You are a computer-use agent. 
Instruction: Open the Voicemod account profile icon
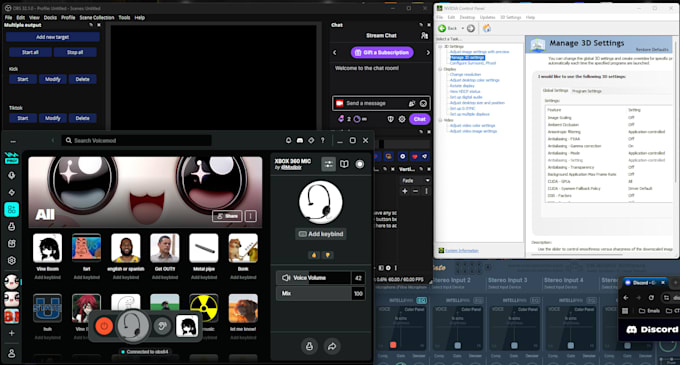(12, 353)
